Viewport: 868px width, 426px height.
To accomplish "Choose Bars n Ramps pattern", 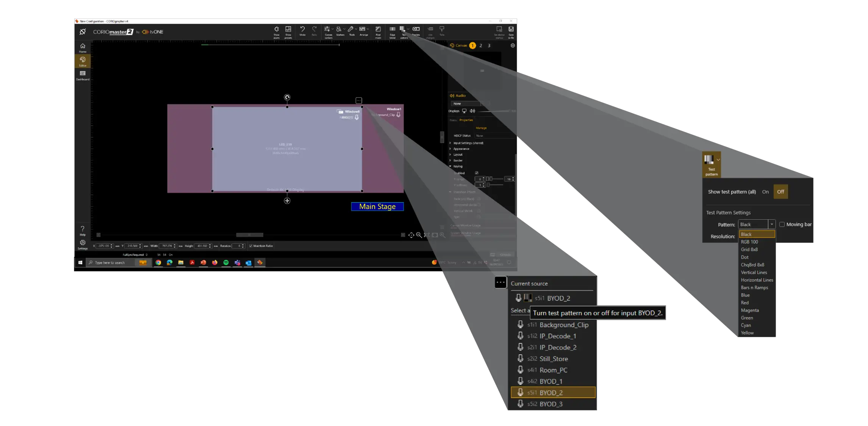I will (757, 287).
